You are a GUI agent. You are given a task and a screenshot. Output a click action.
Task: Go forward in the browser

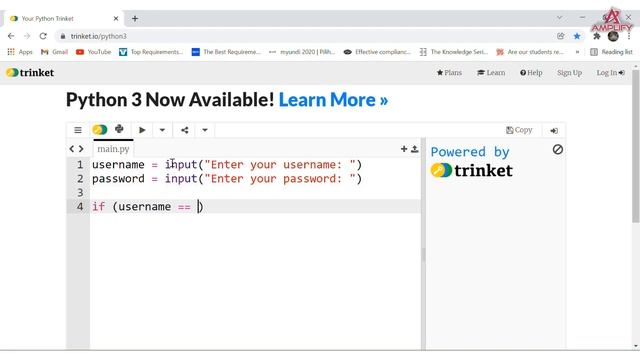pos(27,36)
